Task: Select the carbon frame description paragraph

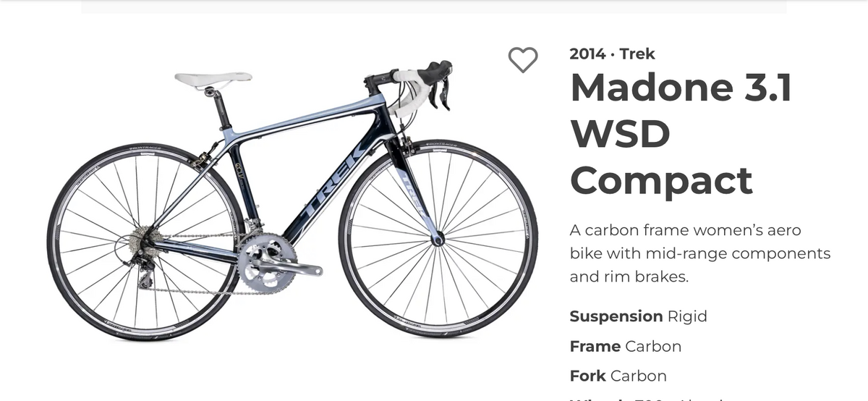Action: pyautogui.click(x=700, y=253)
